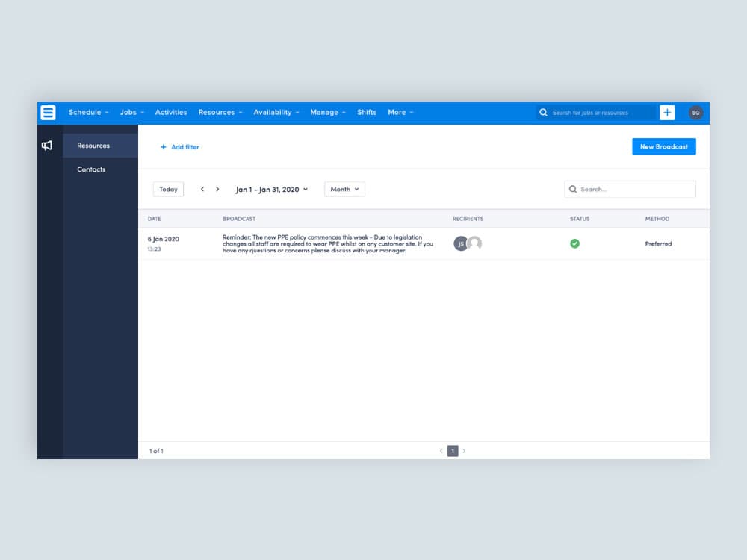
Task: Click the green delivered status checkmark
Action: click(x=575, y=244)
